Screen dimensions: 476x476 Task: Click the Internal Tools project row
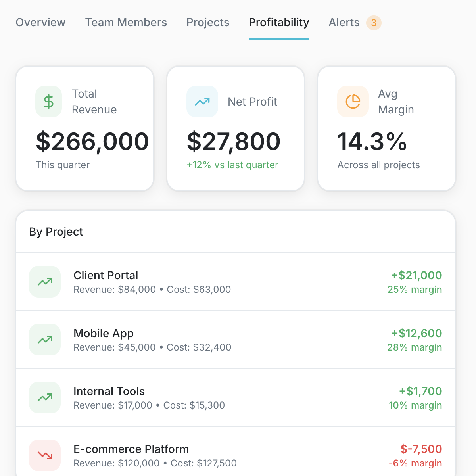236,397
